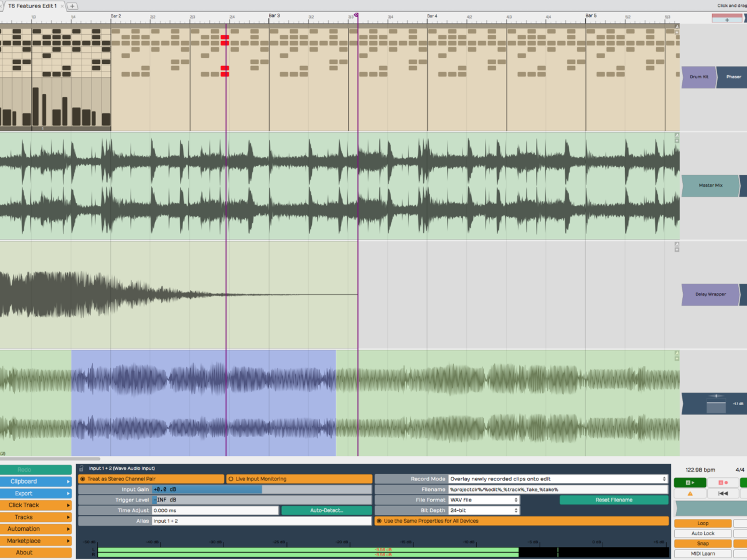Open the Record Mode dropdown
This screenshot has height=560, width=747.
(558, 479)
